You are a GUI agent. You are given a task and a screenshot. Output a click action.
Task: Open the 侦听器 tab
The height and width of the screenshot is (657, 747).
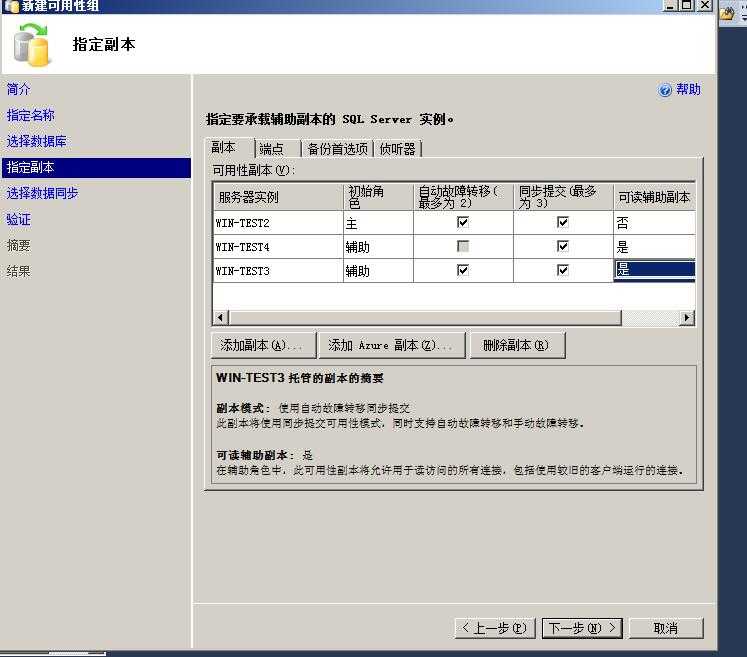click(x=397, y=149)
